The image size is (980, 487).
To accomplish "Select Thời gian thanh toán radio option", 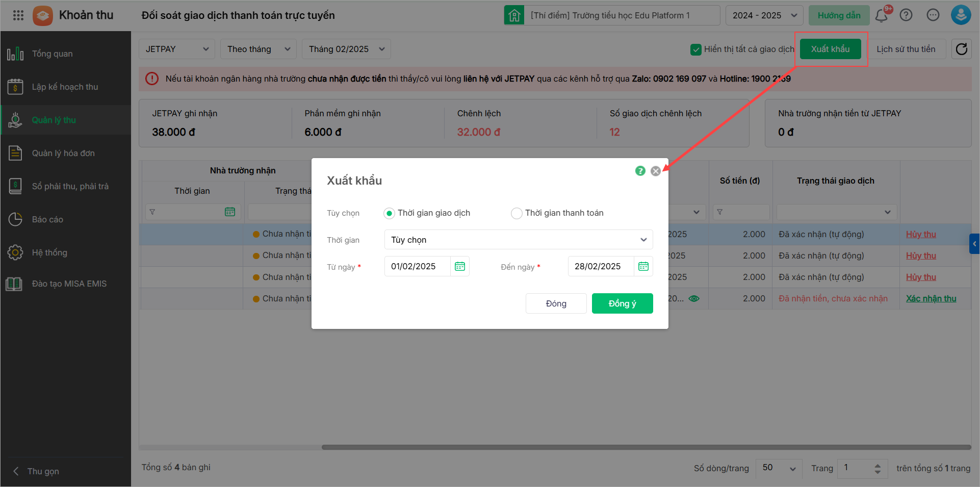I will pos(517,213).
